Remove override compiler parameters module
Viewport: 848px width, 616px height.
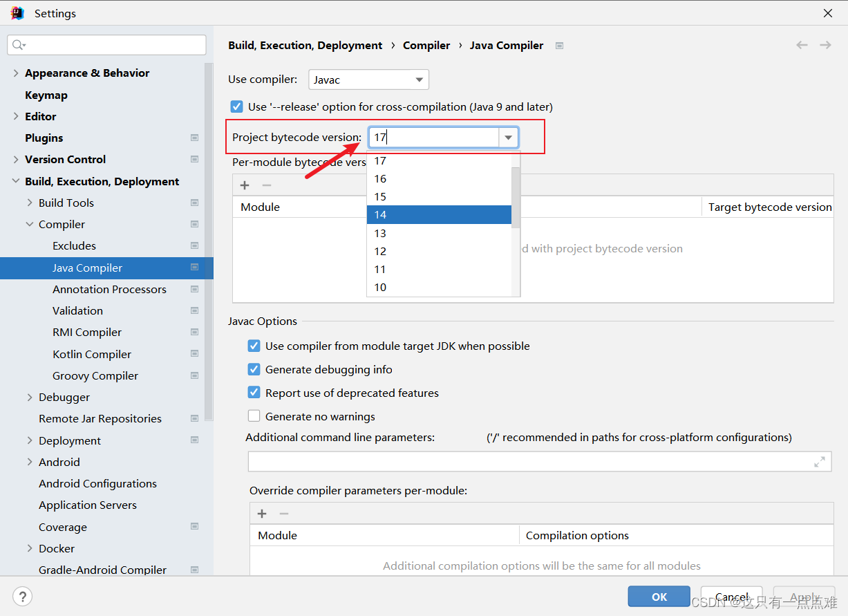[284, 514]
